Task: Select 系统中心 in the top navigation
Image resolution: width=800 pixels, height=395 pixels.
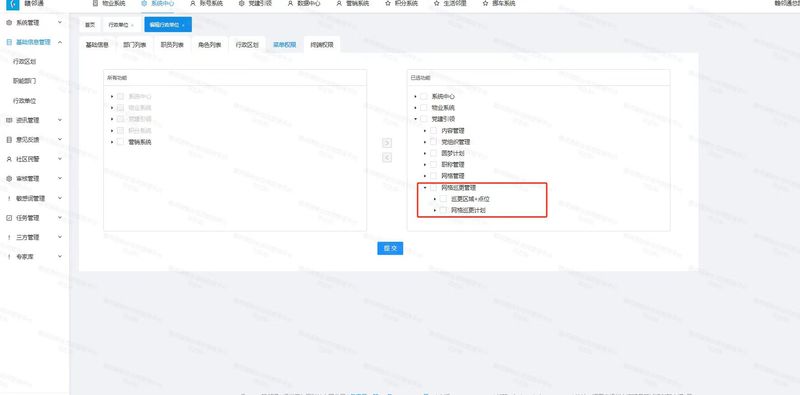Action: pos(157,3)
